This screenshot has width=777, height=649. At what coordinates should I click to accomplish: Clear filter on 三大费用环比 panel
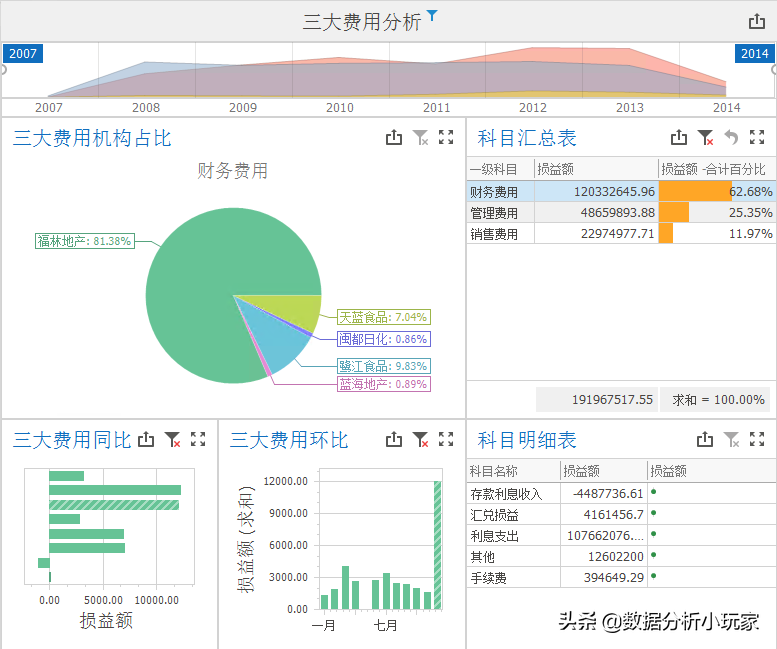point(420,439)
